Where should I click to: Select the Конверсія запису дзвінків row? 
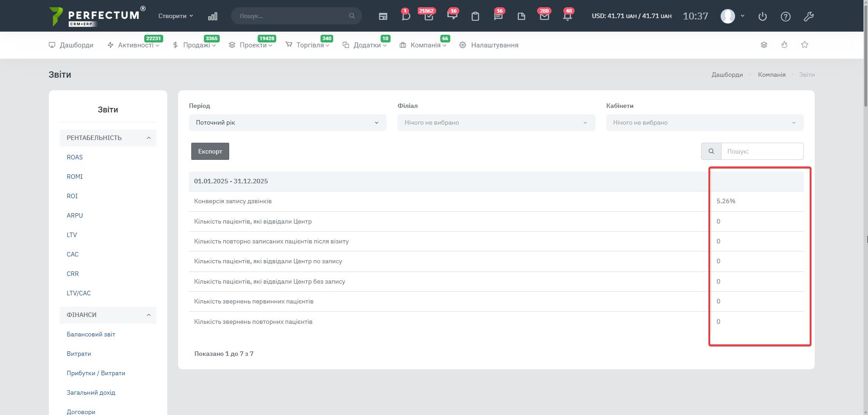pyautogui.click(x=496, y=201)
